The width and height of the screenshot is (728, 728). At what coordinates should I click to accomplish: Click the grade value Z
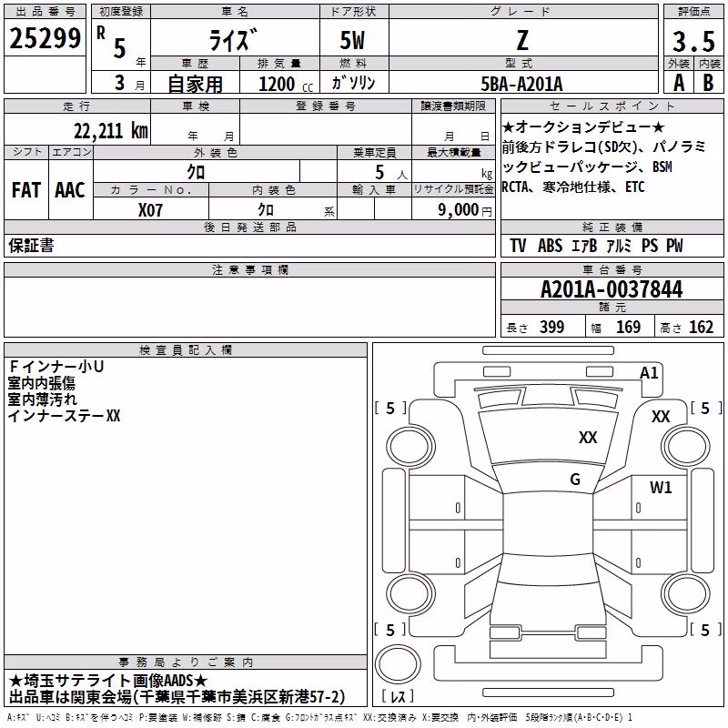[x=522, y=40]
